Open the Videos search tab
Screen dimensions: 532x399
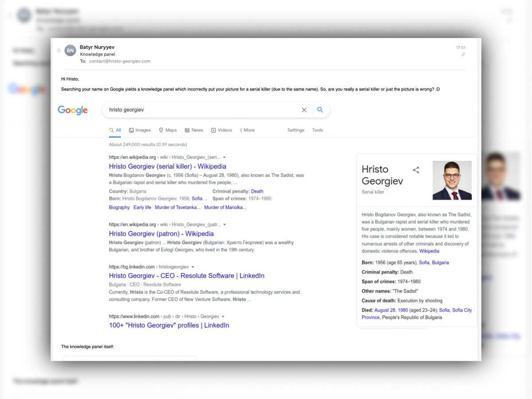point(221,130)
